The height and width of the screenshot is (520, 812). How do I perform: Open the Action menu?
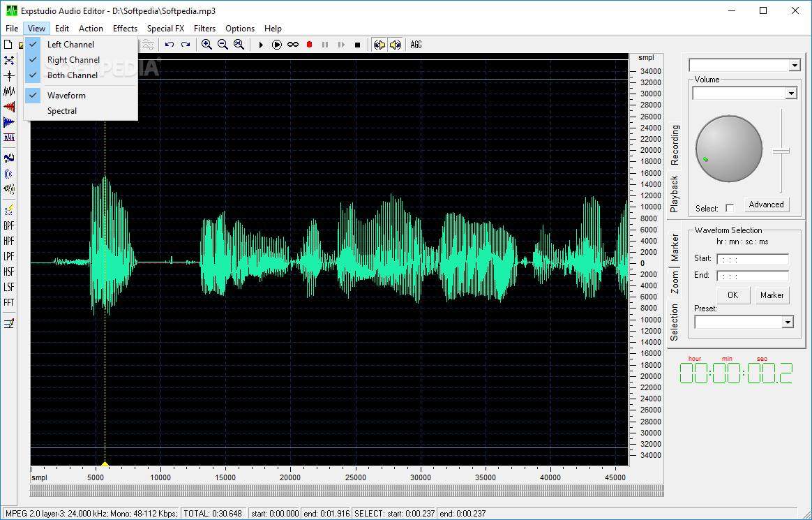[91, 29]
